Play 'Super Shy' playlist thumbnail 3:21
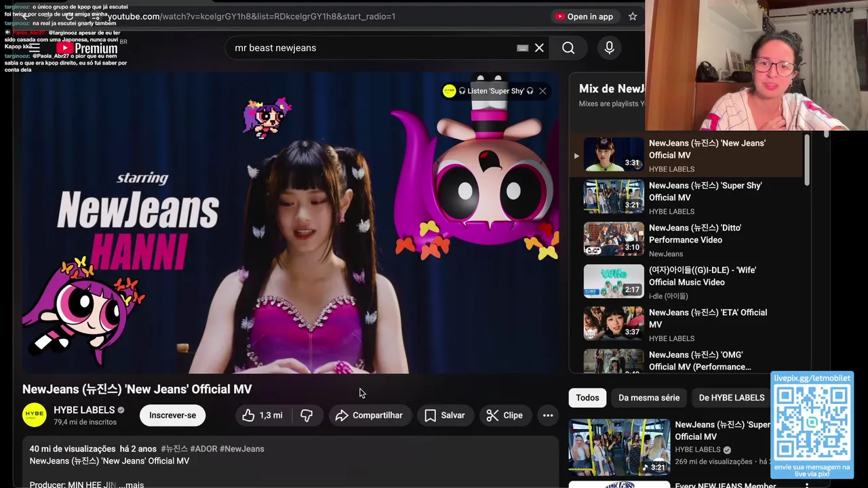This screenshot has height=488, width=868. [614, 197]
